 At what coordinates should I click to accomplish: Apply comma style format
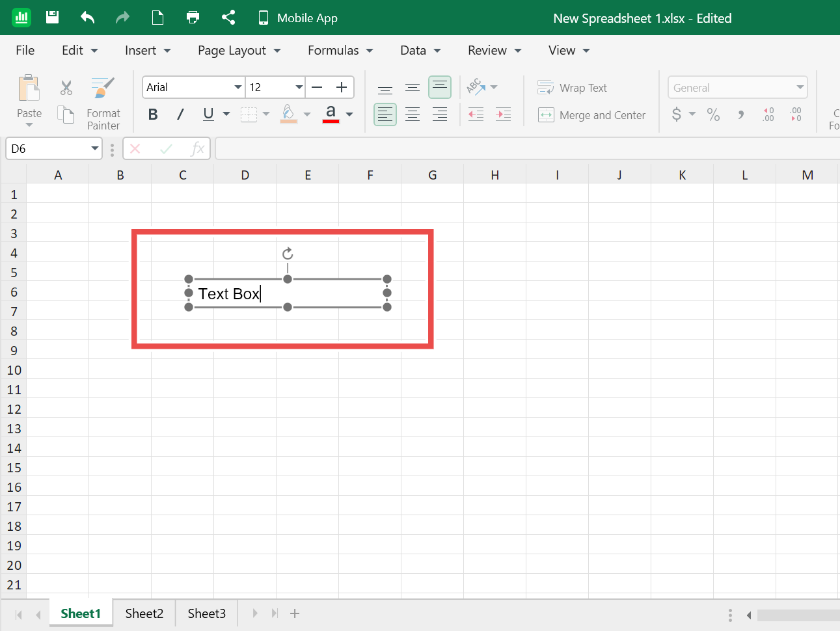pos(741,114)
